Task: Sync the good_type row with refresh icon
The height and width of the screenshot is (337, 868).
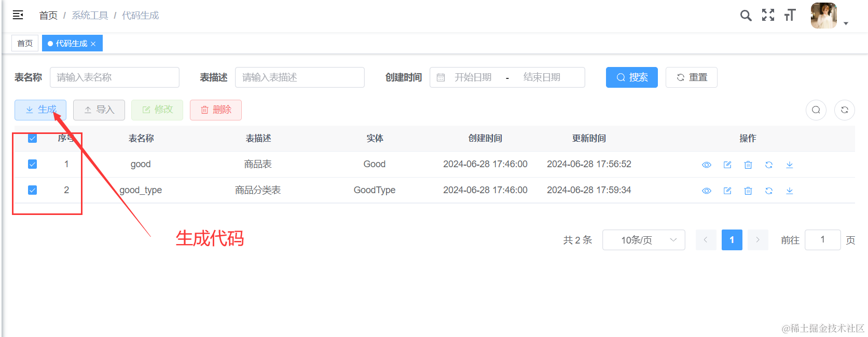Action: [x=768, y=191]
